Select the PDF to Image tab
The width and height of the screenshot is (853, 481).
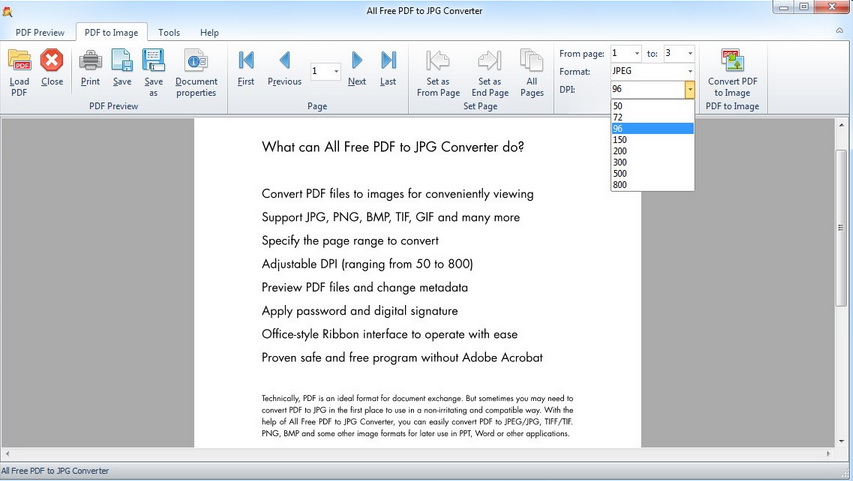point(111,33)
